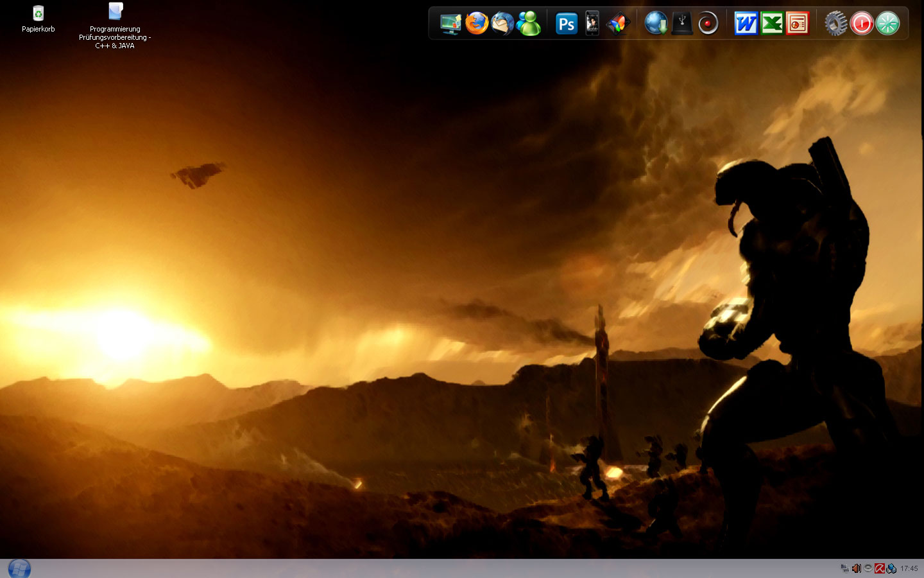Click the Avira antivirus tray icon

[880, 568]
